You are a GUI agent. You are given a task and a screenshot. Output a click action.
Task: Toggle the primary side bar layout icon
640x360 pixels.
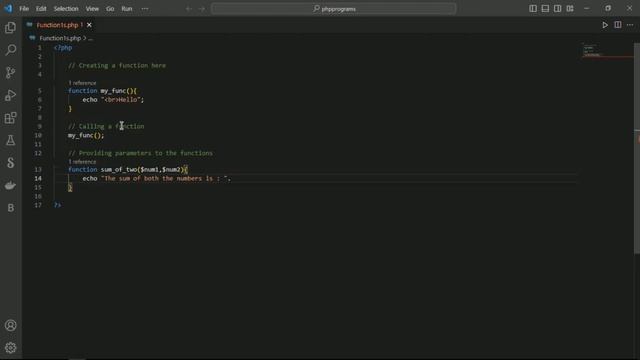point(533,9)
